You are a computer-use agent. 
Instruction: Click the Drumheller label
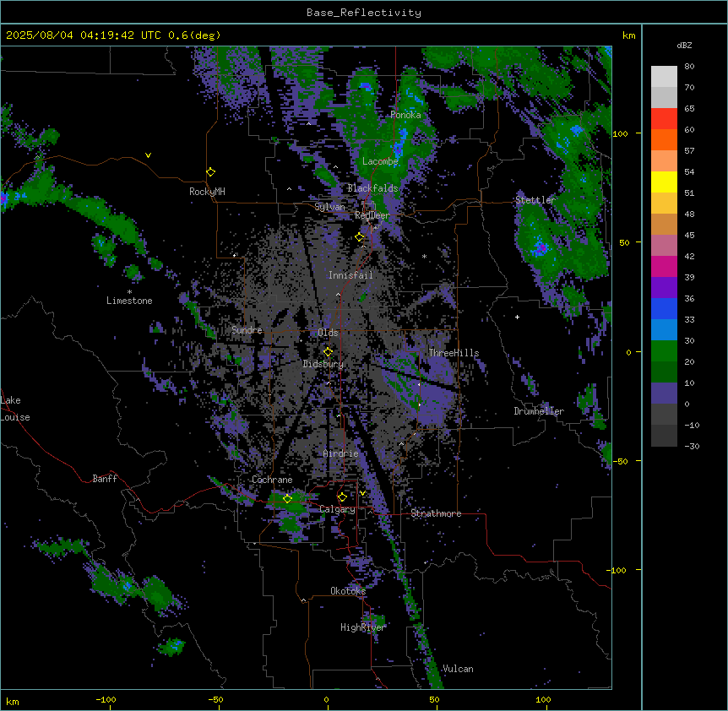[539, 411]
